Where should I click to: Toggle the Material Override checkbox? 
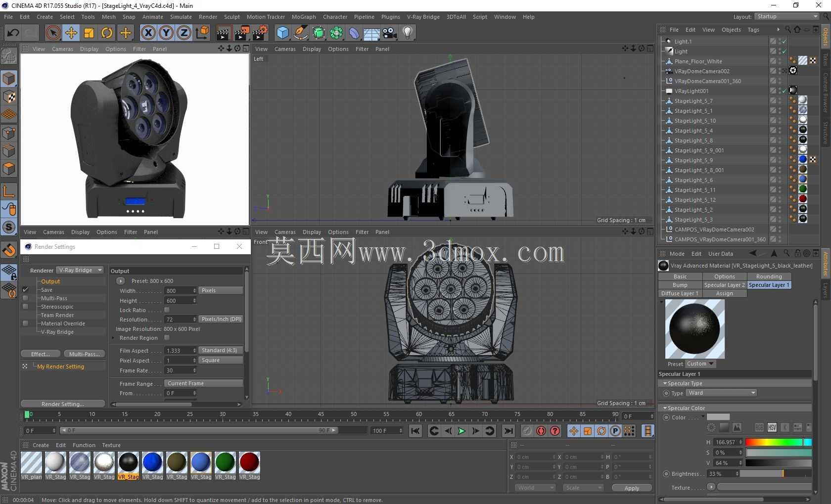point(25,323)
